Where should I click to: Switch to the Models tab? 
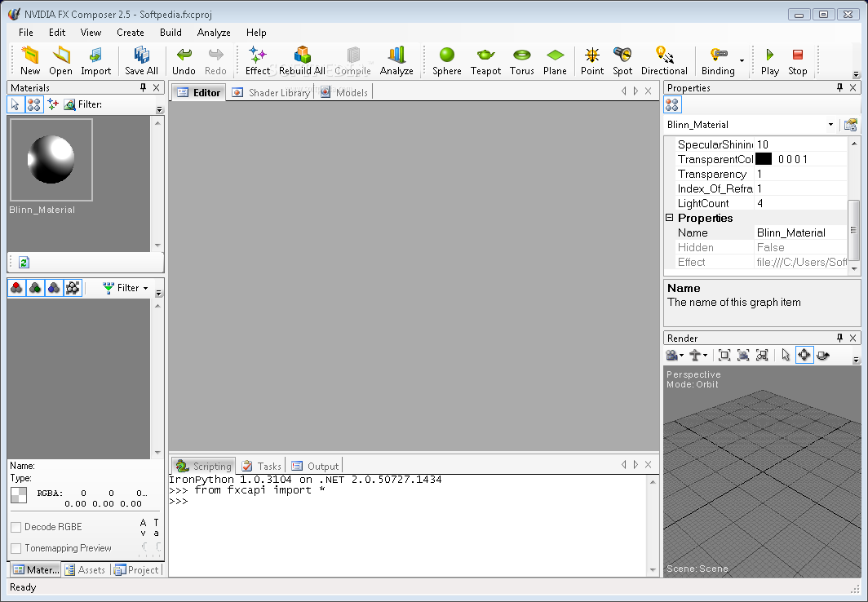click(x=343, y=92)
